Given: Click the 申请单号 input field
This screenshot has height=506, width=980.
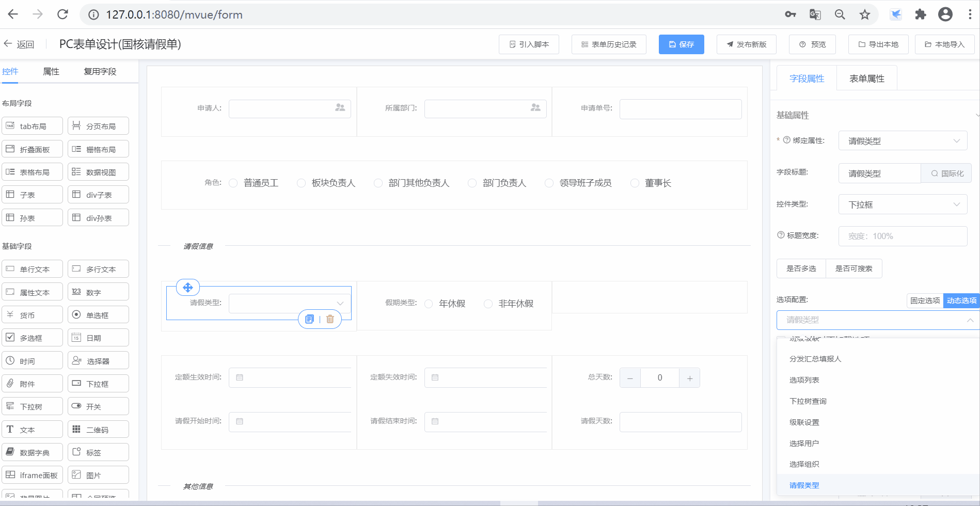Looking at the screenshot, I should [x=680, y=109].
